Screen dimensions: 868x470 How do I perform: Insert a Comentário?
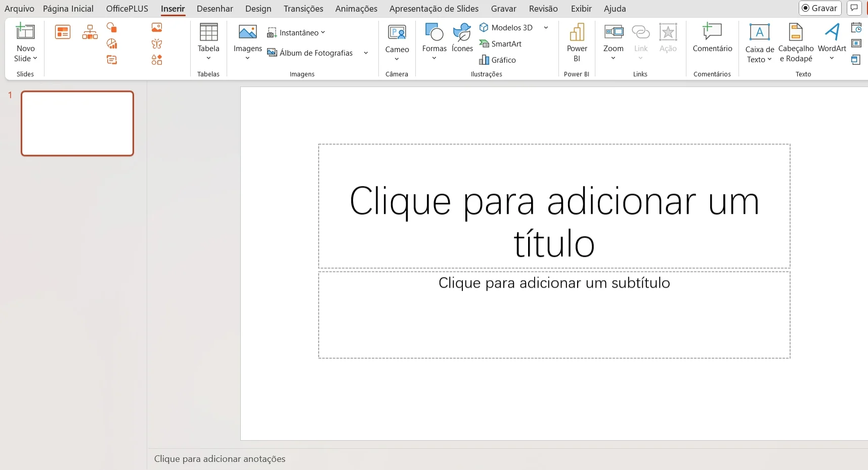[712, 38]
